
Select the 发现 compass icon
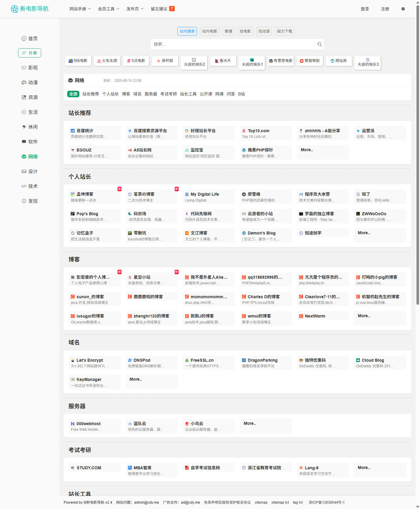[24, 201]
